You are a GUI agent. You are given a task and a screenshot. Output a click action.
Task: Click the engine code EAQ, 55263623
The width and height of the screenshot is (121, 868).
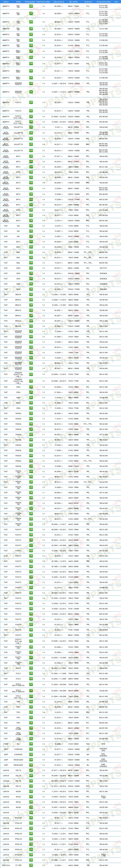104,755
